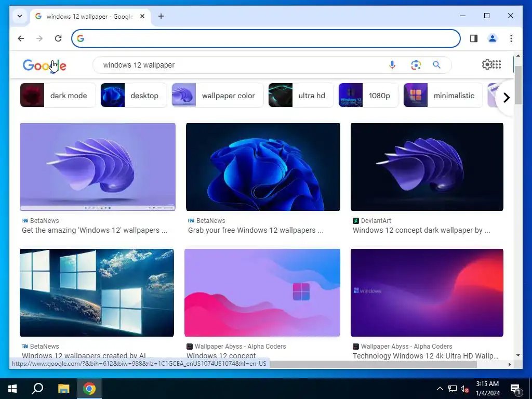This screenshot has height=399, width=532.
Task: Filter results by ultra hd chip
Action: [301, 96]
